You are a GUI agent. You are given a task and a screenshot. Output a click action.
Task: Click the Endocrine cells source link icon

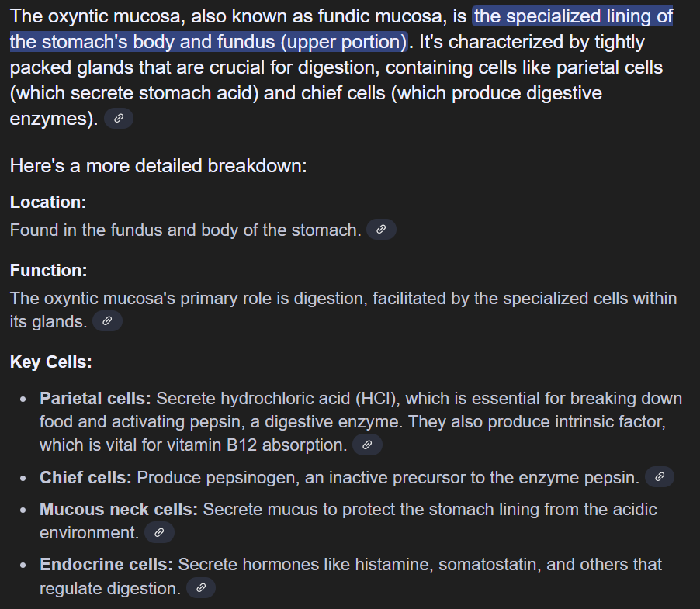[200, 587]
